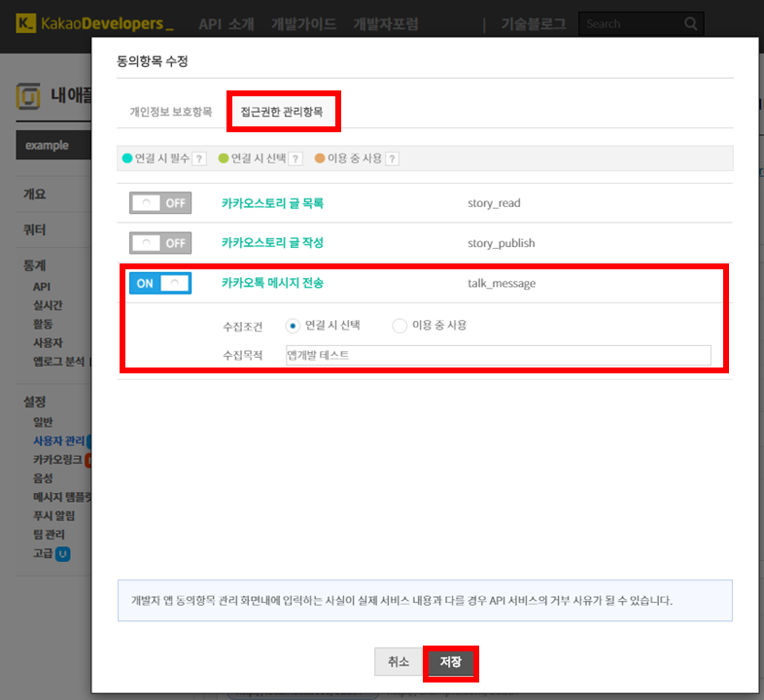764x700 pixels.
Task: Open 설정 section in sidebar
Action: 35,402
